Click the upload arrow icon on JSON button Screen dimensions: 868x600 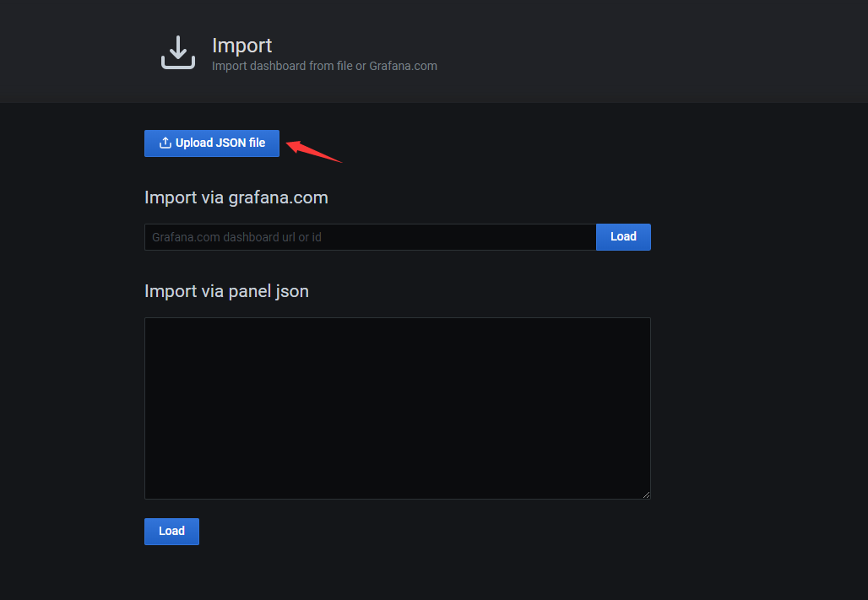tap(165, 143)
